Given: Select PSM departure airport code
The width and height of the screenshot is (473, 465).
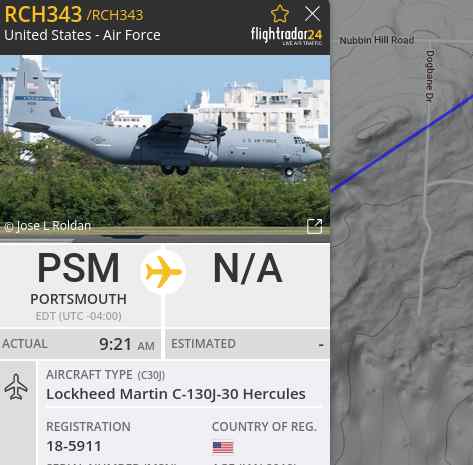Looking at the screenshot, I should click(78, 268).
